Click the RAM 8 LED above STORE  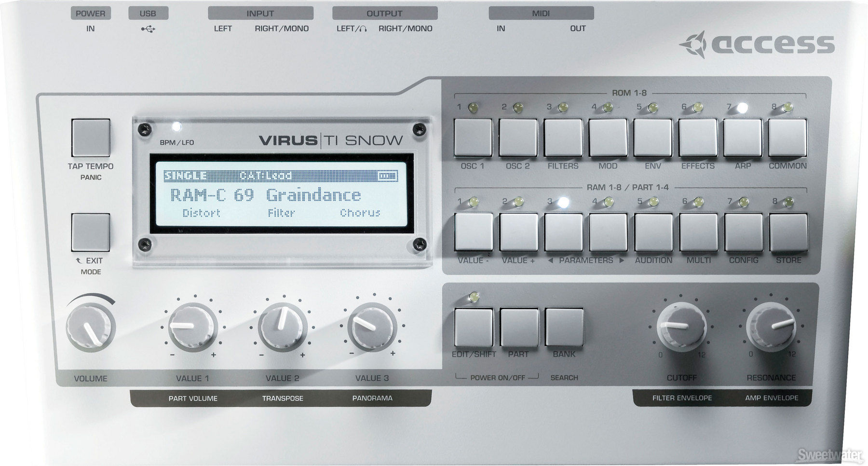[x=789, y=202]
